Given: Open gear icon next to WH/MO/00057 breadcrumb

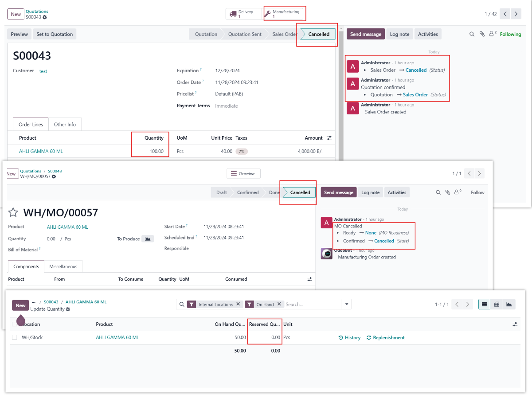Looking at the screenshot, I should pyautogui.click(x=54, y=176).
